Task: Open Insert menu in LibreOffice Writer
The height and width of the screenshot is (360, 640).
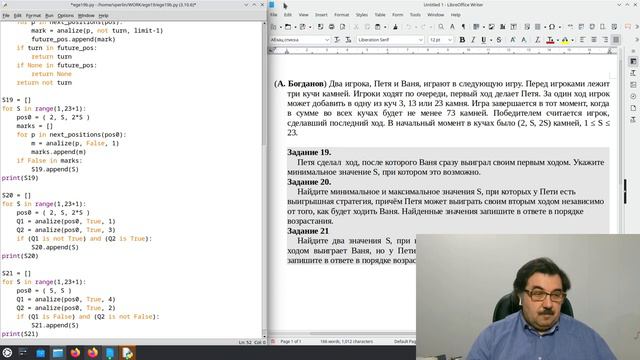Action: (x=321, y=15)
